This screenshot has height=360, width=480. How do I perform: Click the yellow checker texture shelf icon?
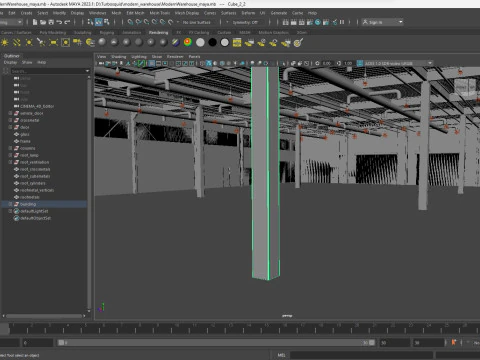click(237, 42)
